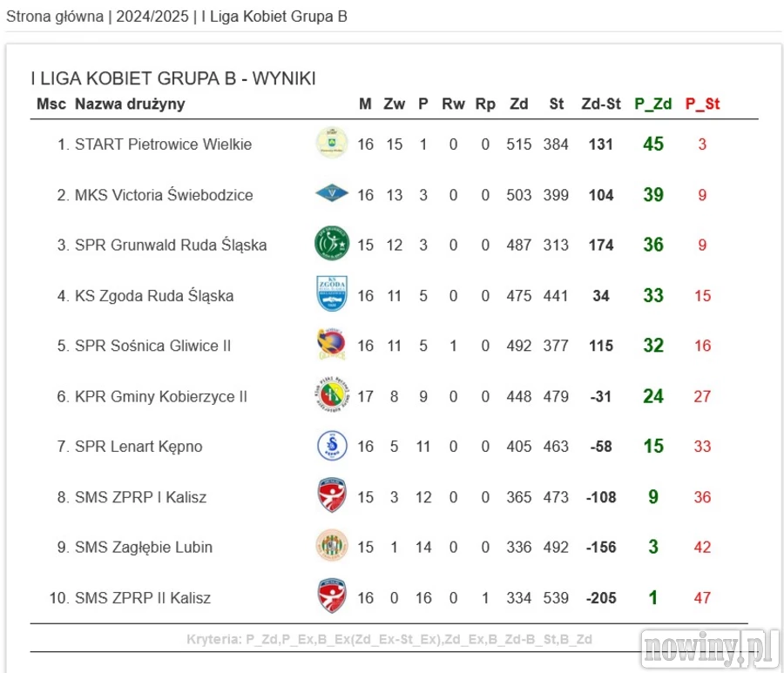Click the KS Zgoda Ruda Śląska logo
Image resolution: width=784 pixels, height=673 pixels.
click(332, 294)
